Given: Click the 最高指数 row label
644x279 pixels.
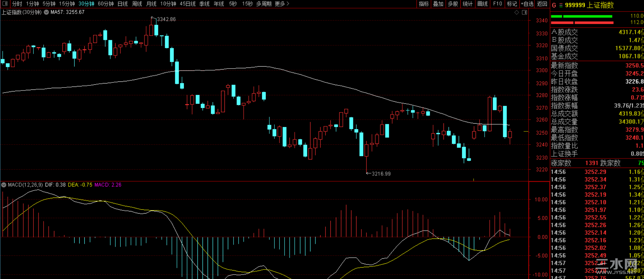Looking at the screenshot, I should click(564, 130).
